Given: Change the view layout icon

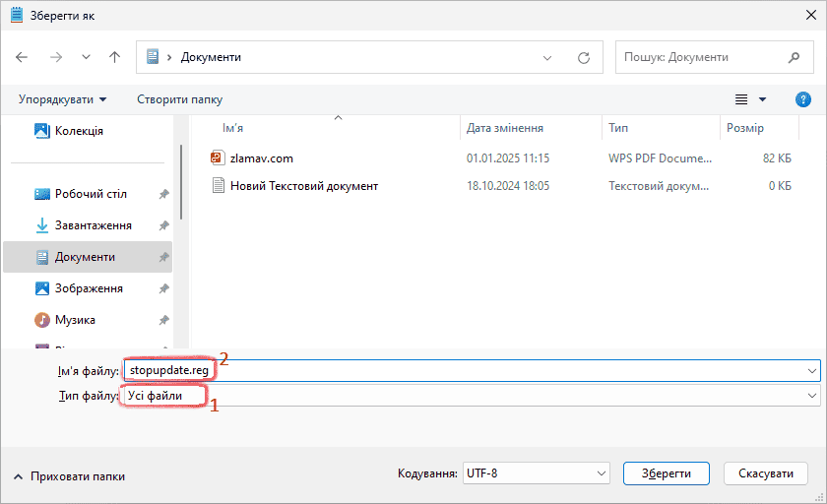Looking at the screenshot, I should [741, 99].
